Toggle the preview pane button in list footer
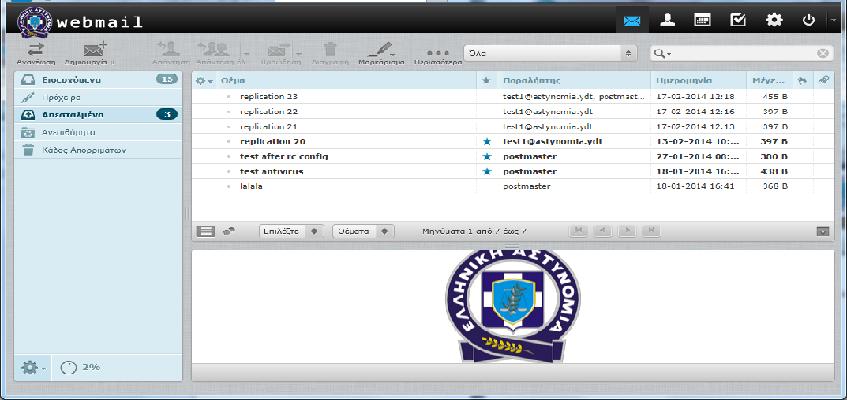Screen dimensions: 847x400 (822, 231)
